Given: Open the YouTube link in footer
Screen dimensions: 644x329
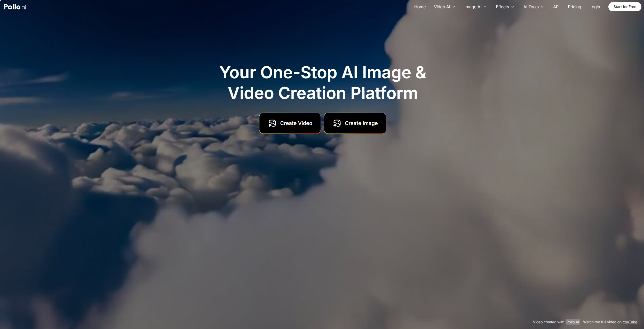Looking at the screenshot, I should tap(630, 322).
